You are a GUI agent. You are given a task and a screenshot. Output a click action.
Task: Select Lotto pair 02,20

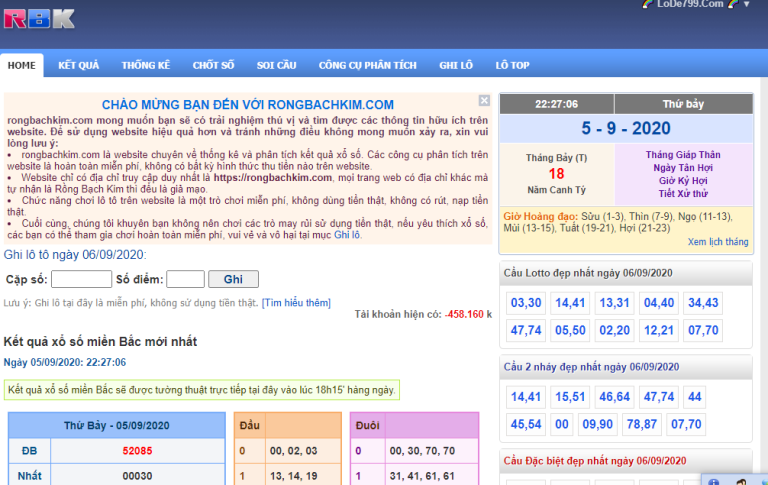(x=614, y=330)
